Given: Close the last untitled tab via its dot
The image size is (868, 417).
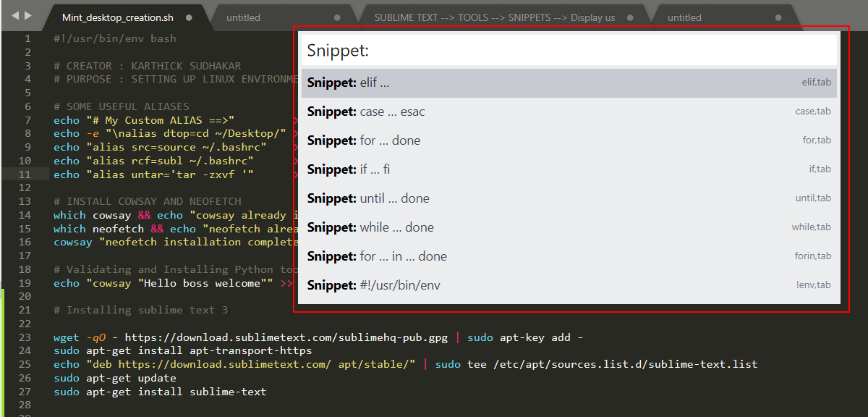Looking at the screenshot, I should pyautogui.click(x=778, y=17).
